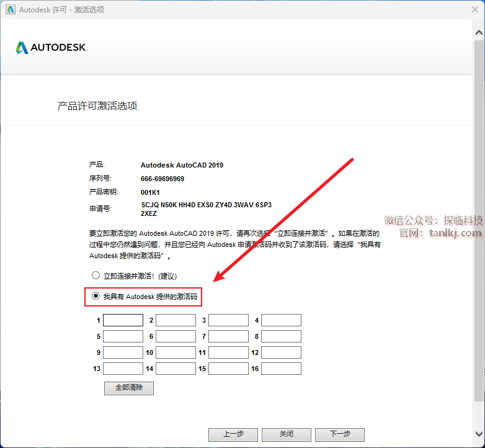Go back with the 上一步 button
The width and height of the screenshot is (485, 448).
[x=233, y=434]
